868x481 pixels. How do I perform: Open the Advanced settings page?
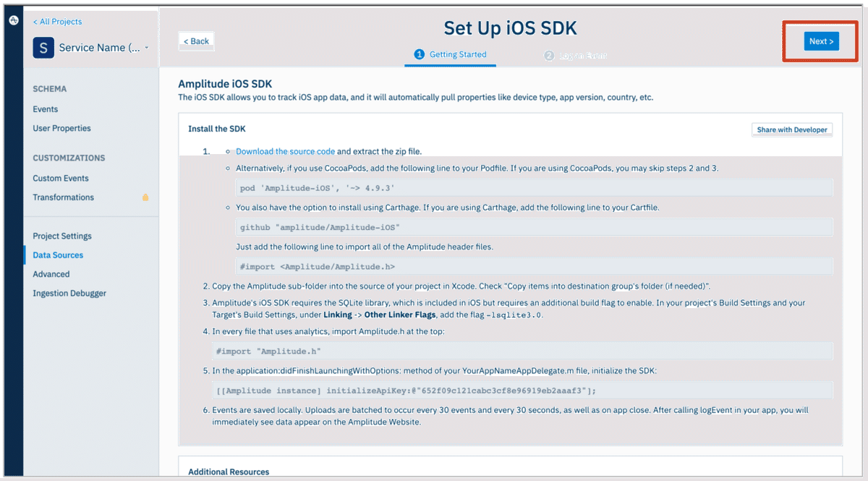click(51, 274)
